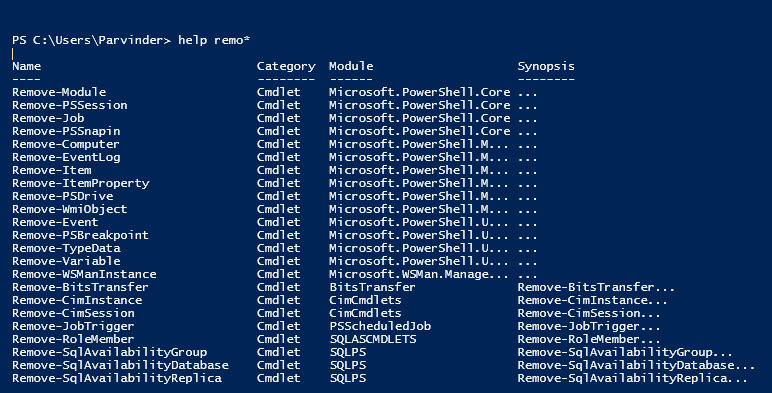This screenshot has width=772, height=393.
Task: Select Remove-ItemProperty in the list
Action: (81, 183)
